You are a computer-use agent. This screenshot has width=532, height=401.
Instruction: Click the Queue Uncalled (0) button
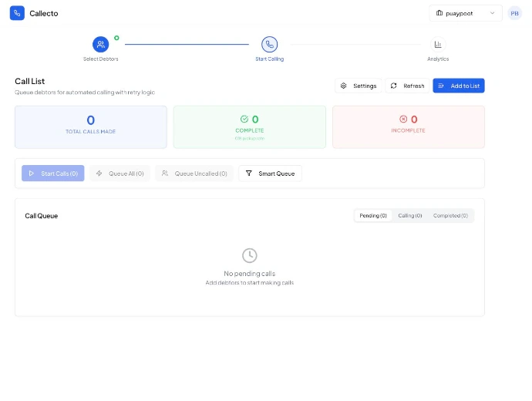[x=194, y=174]
